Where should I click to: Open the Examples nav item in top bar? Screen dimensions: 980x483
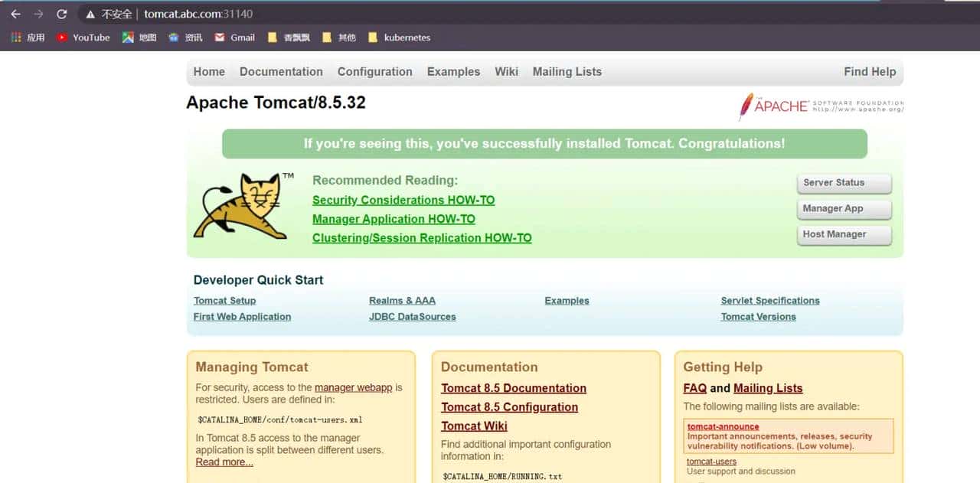click(453, 72)
